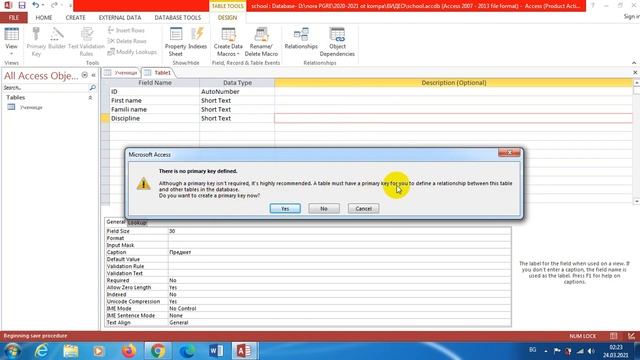Image resolution: width=640 pixels, height=360 pixels.
Task: Select the General properties tab
Action: click(116, 222)
